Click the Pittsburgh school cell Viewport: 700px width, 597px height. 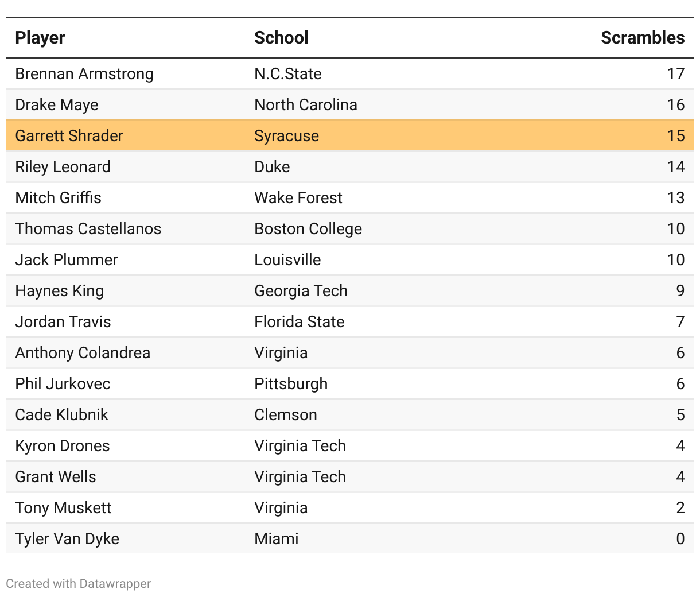click(291, 384)
